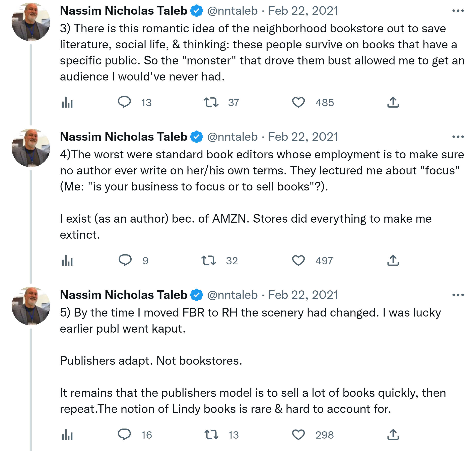476x451 pixels.
Task: Reply to the book editors tweet
Action: [x=125, y=260]
